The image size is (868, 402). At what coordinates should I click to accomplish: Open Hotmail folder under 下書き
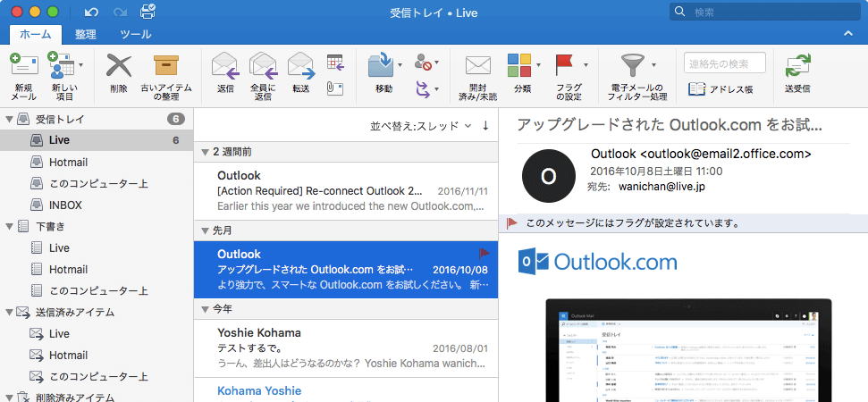pyautogui.click(x=97, y=269)
